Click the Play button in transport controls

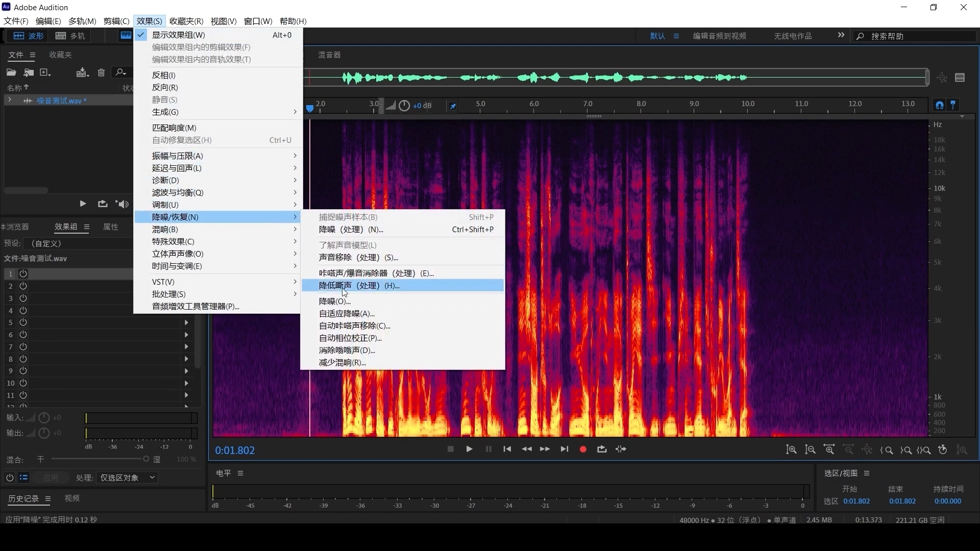pos(469,449)
